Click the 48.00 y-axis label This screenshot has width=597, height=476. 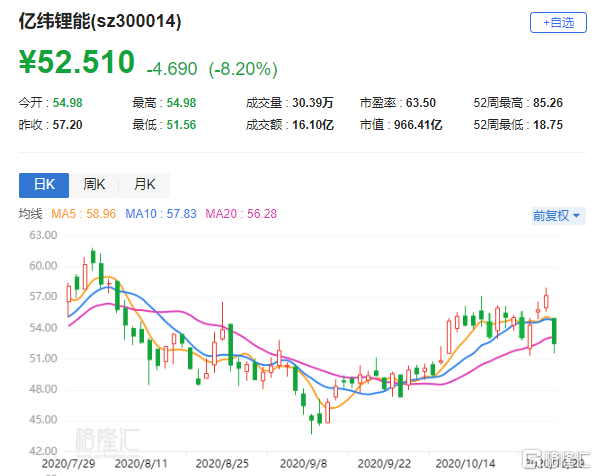pyautogui.click(x=43, y=389)
